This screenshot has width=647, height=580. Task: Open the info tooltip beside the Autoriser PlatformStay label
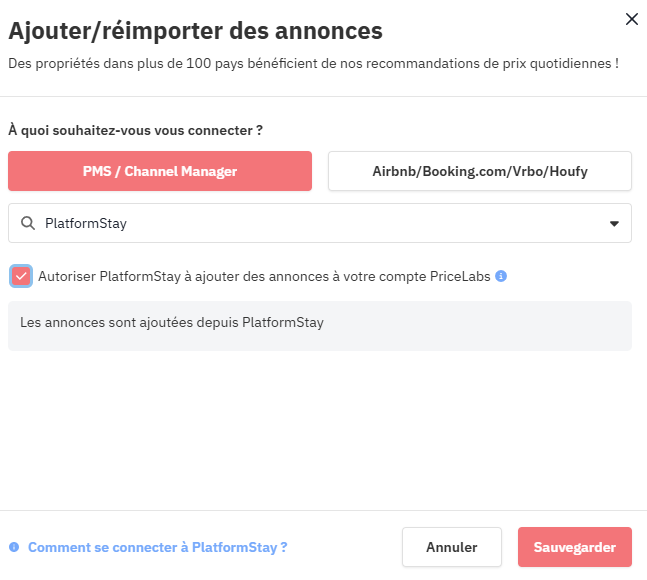pos(501,276)
